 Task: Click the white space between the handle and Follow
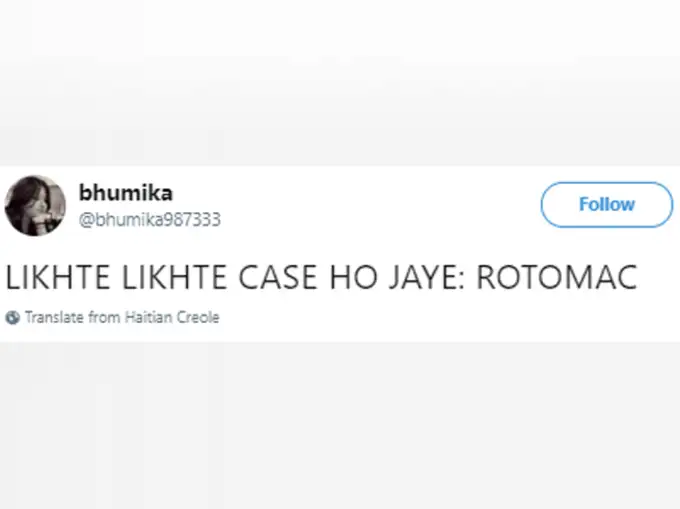point(377,208)
